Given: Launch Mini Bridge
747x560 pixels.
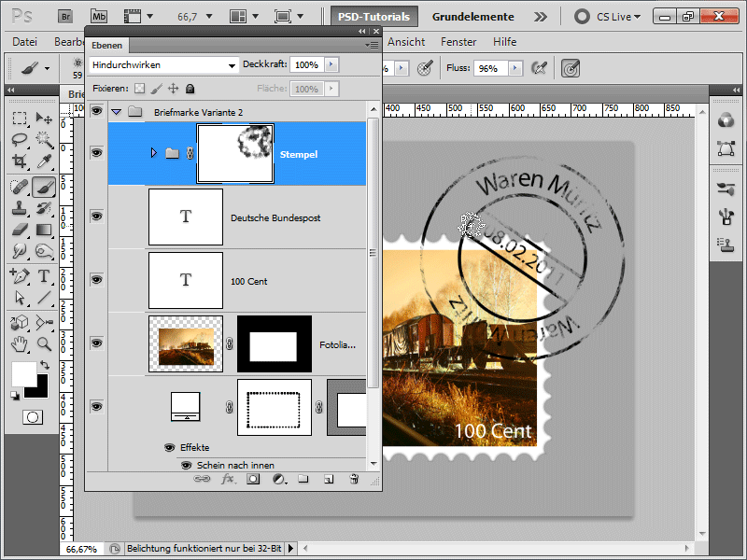Looking at the screenshot, I should coord(99,17).
